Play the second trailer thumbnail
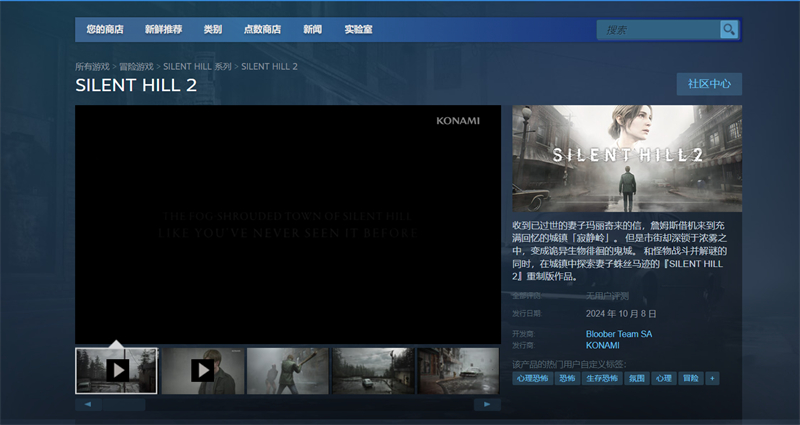Image resolution: width=800 pixels, height=425 pixels. [203, 370]
